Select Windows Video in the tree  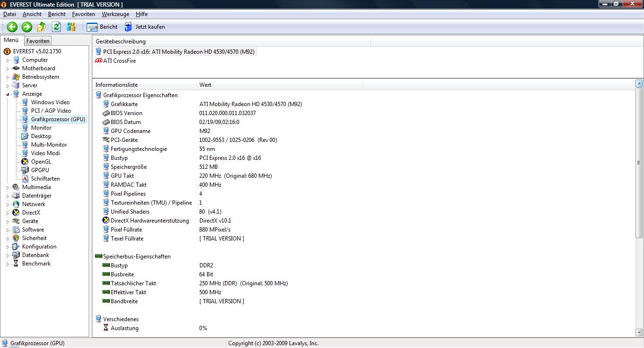50,102
